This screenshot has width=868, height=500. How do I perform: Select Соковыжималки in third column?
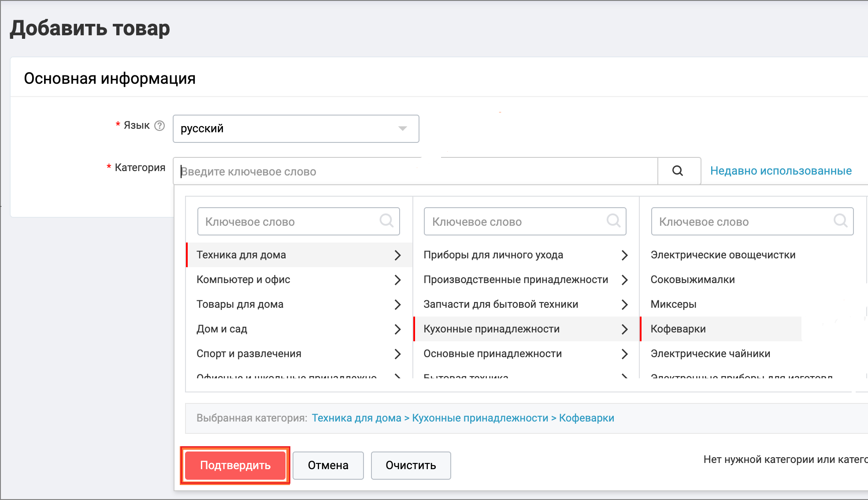692,280
